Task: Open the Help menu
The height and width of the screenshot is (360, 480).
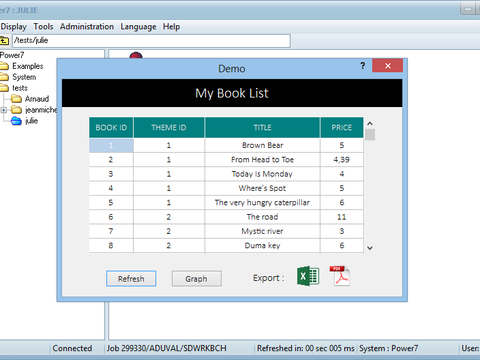Action: (171, 27)
